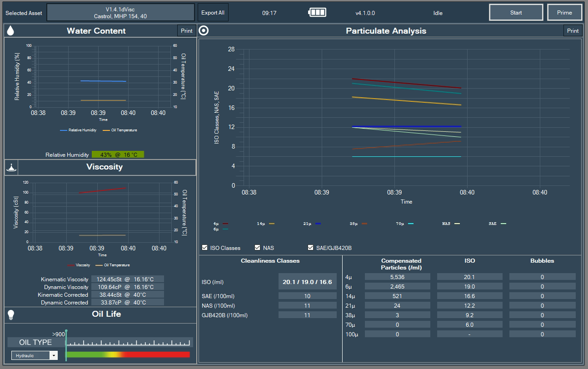588x369 pixels.
Task: Print the Particulate Analysis panel
Action: (573, 31)
